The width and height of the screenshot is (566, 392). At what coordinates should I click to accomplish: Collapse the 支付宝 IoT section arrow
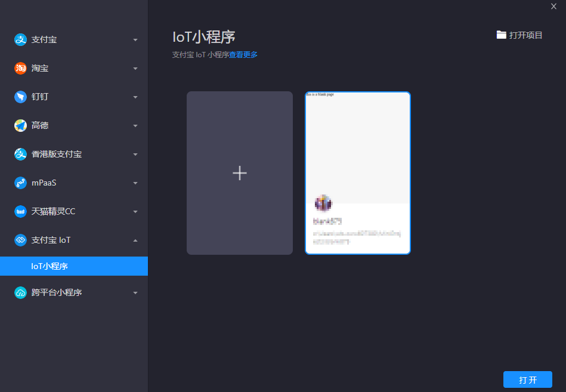(135, 240)
